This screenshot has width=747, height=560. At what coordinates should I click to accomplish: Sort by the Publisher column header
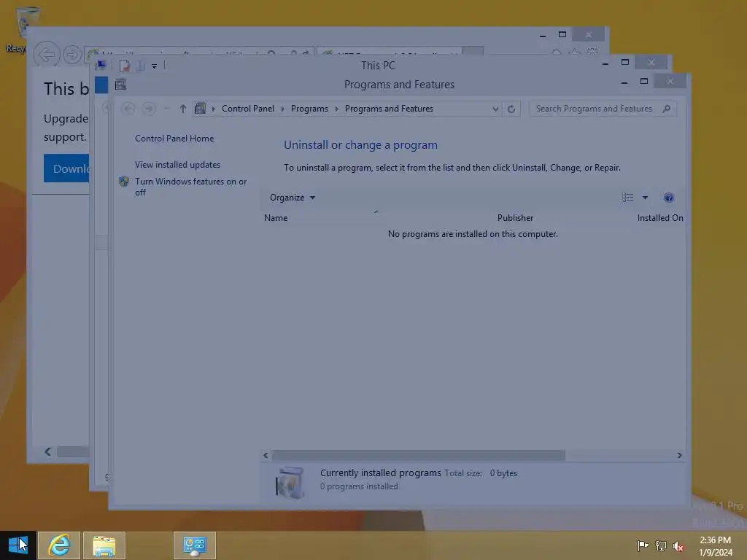pyautogui.click(x=515, y=217)
